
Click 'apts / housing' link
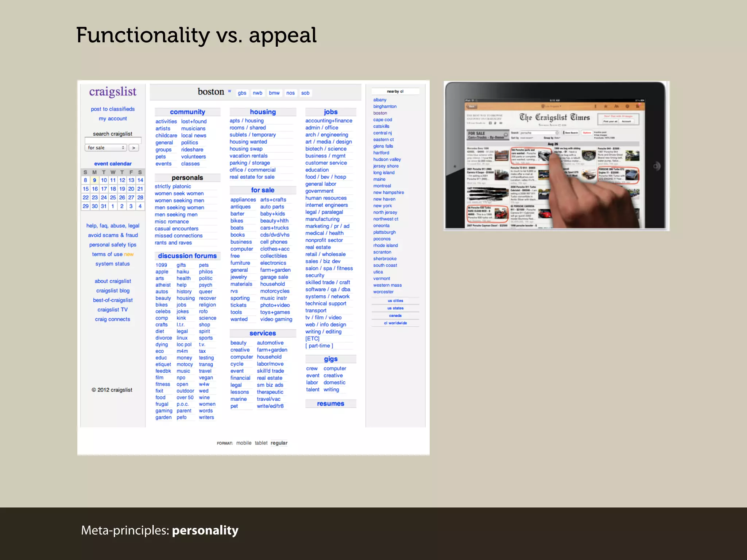pyautogui.click(x=247, y=121)
